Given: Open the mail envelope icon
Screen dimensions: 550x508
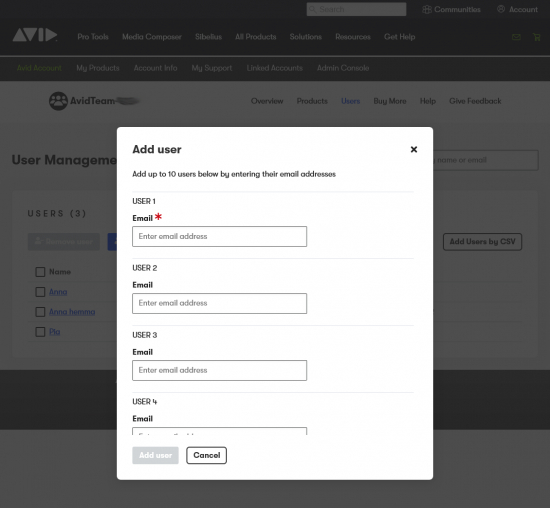Looking at the screenshot, I should coord(516,37).
